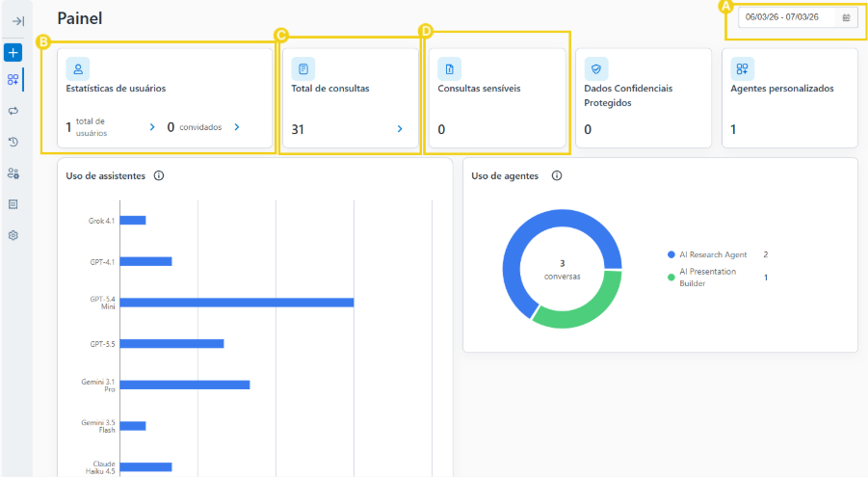Open the history clock icon in the sidebar
The width and height of the screenshot is (868, 477).
[x=13, y=142]
